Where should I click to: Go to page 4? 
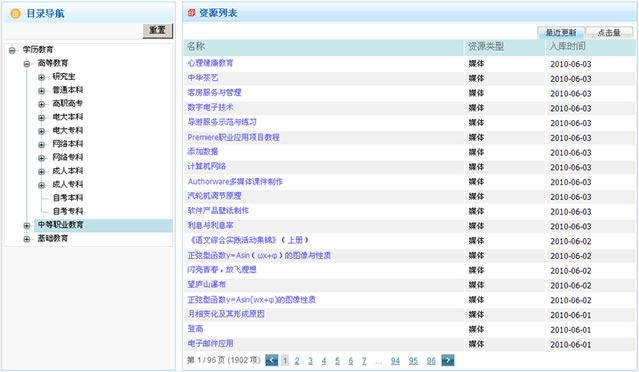click(324, 361)
